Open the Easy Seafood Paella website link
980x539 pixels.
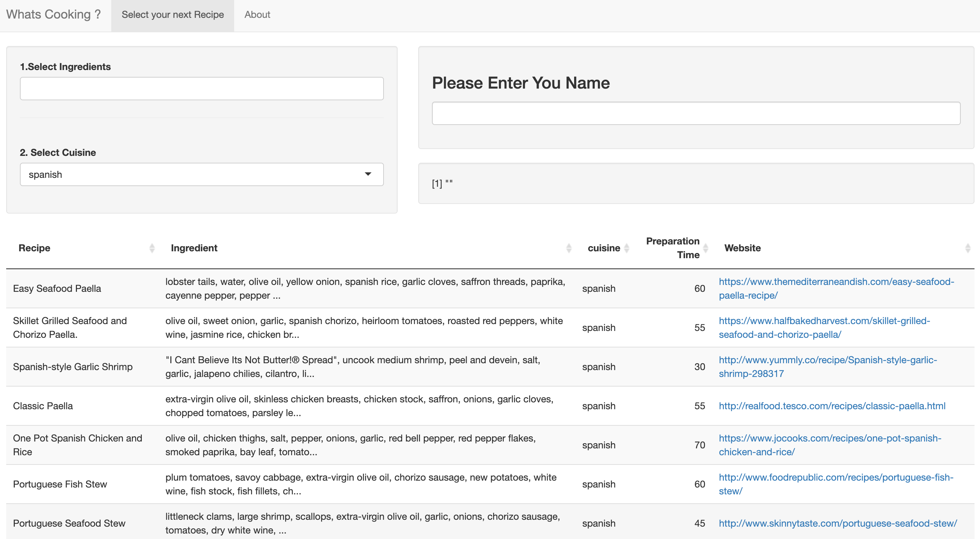(x=836, y=288)
